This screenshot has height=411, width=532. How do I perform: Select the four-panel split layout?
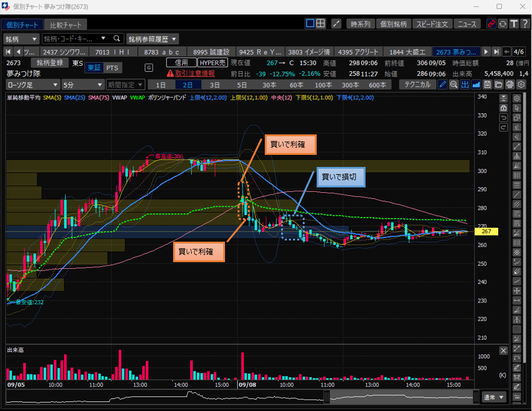pyautogui.click(x=321, y=24)
